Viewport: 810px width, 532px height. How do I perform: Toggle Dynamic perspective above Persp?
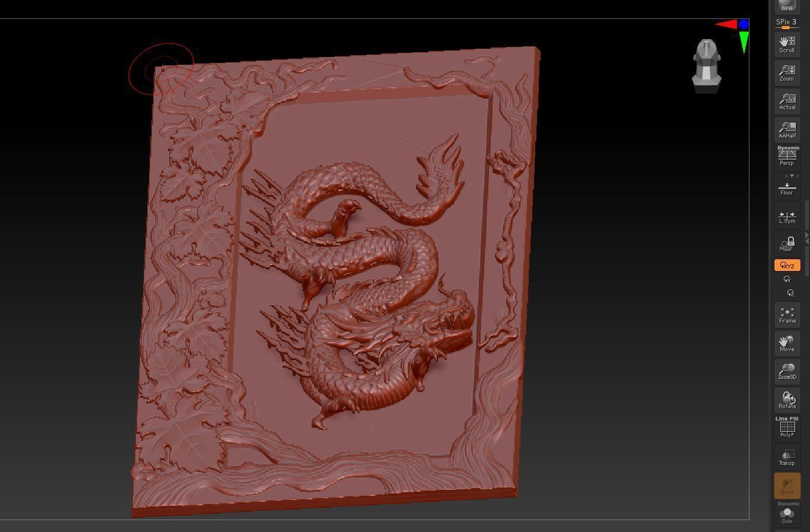(x=788, y=148)
